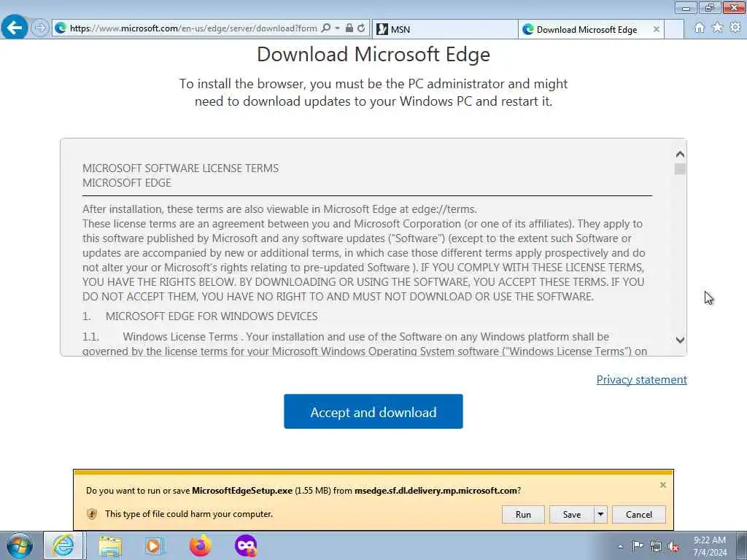The height and width of the screenshot is (560, 747).
Task: Open Windows Explorer from taskbar
Action: (x=111, y=545)
